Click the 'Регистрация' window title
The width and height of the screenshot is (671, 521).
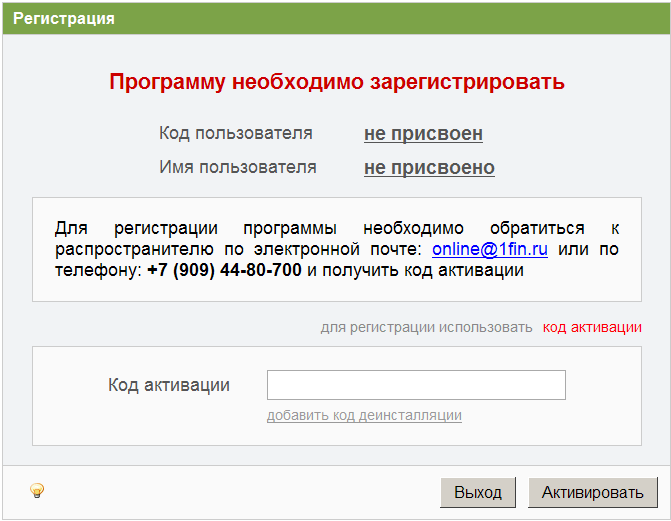pos(64,18)
